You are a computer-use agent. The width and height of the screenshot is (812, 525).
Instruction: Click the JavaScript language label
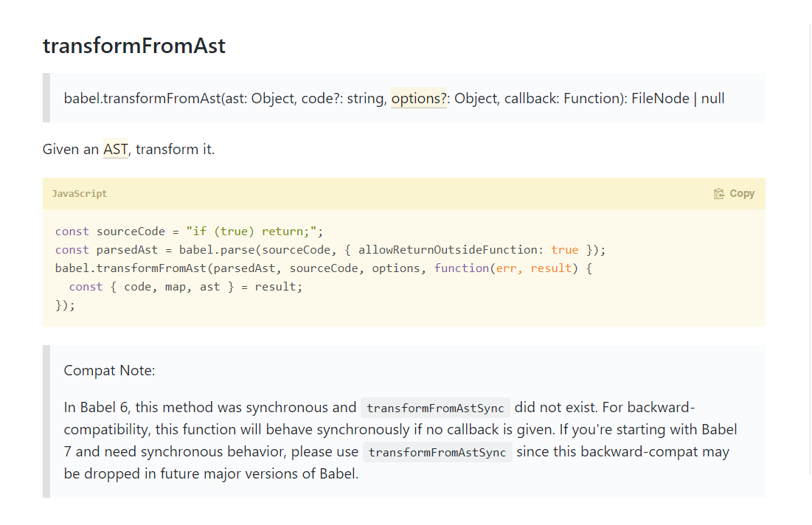pyautogui.click(x=79, y=194)
